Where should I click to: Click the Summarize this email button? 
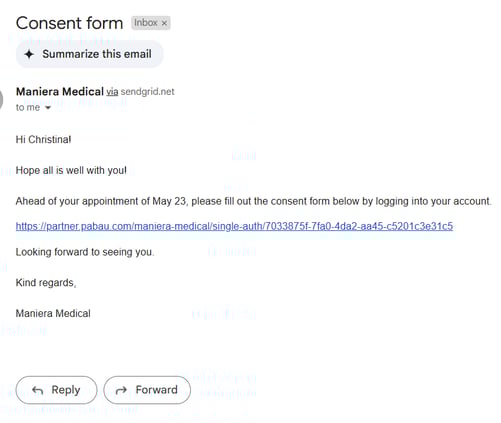click(90, 54)
